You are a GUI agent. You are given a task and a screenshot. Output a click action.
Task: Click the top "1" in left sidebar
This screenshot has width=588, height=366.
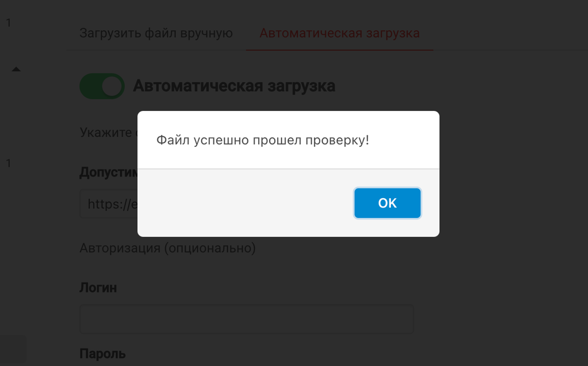pyautogui.click(x=9, y=23)
